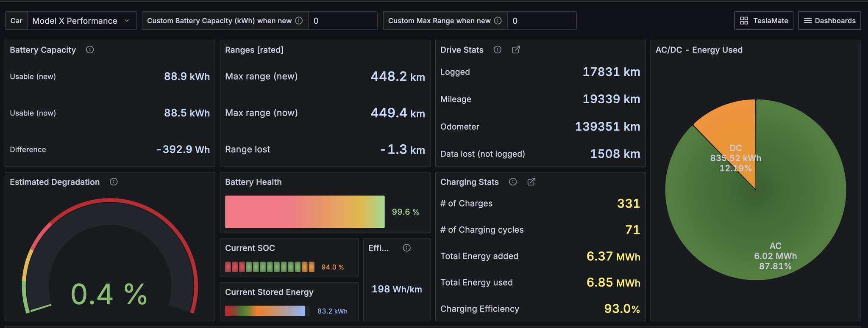Click the Estimated Degradation info icon

click(x=114, y=182)
